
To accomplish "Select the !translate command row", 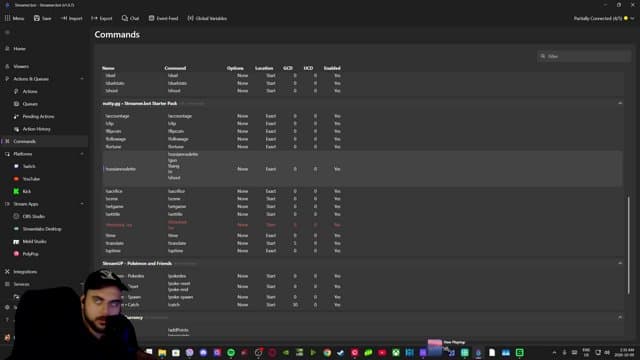I will [362, 243].
